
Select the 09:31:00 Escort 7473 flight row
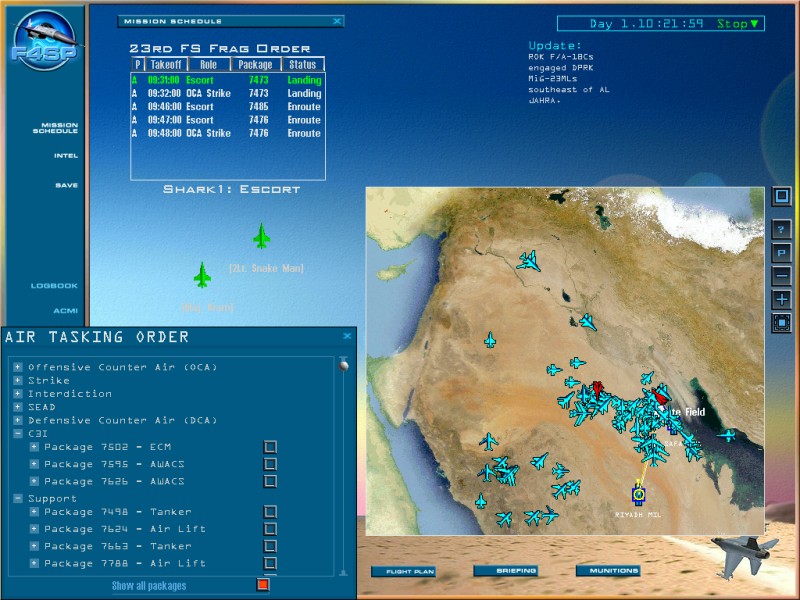228,80
